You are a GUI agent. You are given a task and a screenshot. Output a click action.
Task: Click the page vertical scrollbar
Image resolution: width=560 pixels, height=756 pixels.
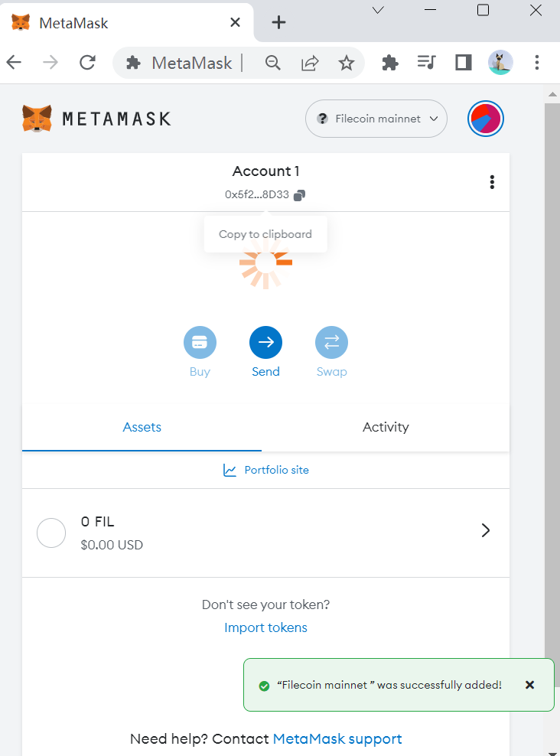click(x=552, y=383)
